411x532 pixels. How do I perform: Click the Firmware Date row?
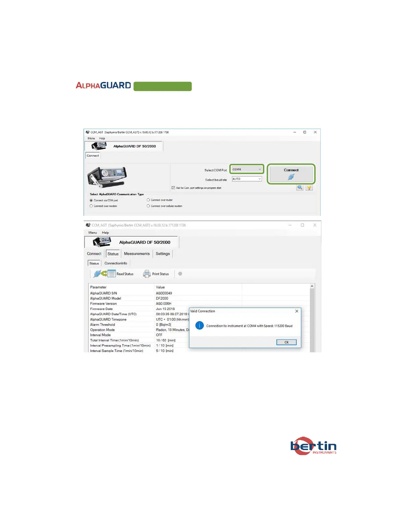coord(139,309)
